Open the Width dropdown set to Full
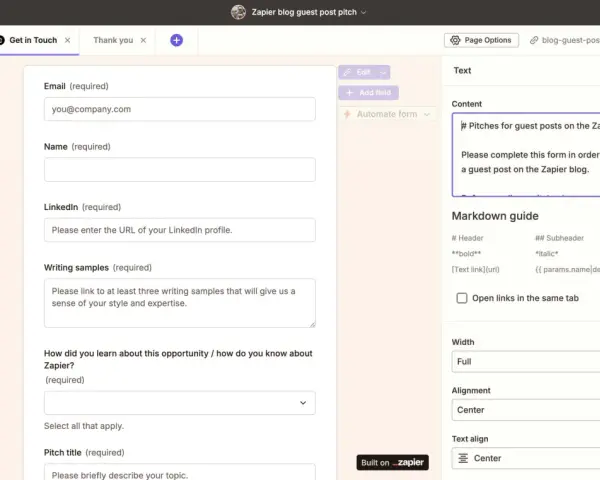Screen dimensions: 600x480 coord(526,362)
